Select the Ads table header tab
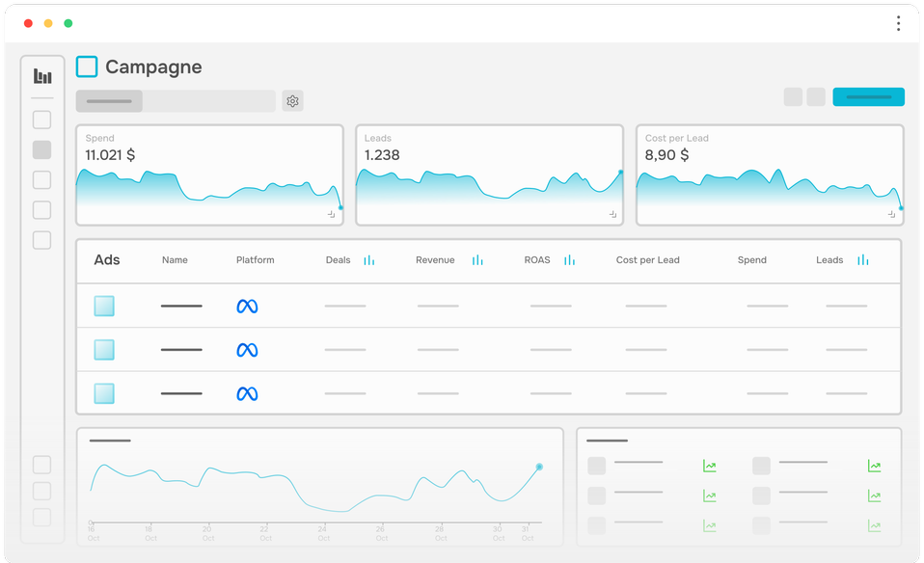Image resolution: width=924 pixels, height=563 pixels. [x=107, y=260]
